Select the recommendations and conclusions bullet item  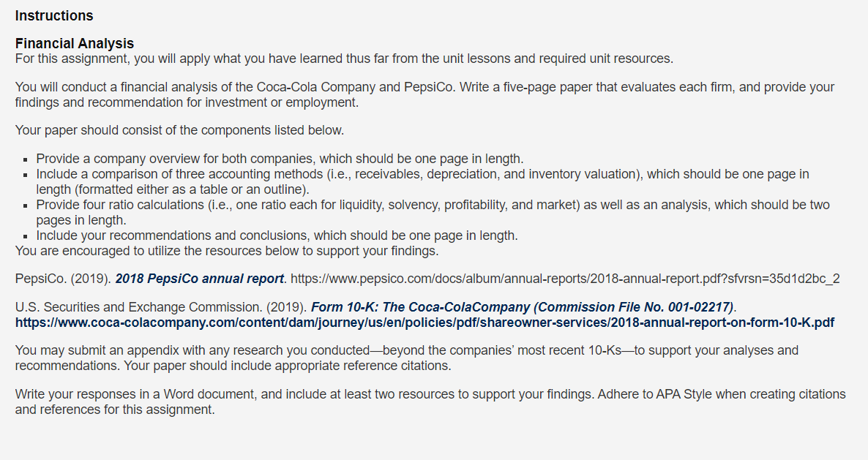click(277, 236)
